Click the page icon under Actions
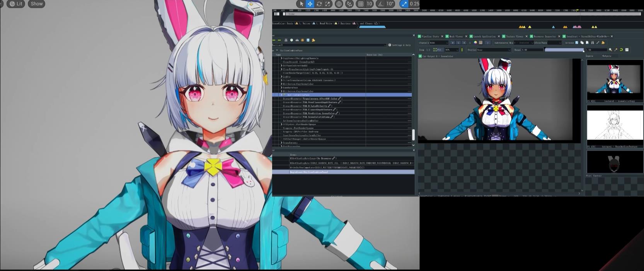644x271 pixels. tap(587, 43)
